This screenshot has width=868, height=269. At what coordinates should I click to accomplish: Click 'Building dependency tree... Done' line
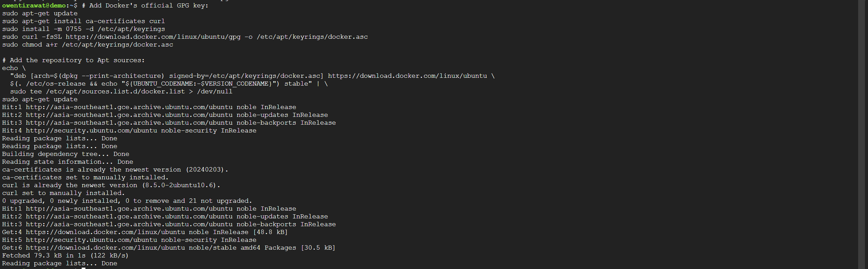(x=65, y=154)
